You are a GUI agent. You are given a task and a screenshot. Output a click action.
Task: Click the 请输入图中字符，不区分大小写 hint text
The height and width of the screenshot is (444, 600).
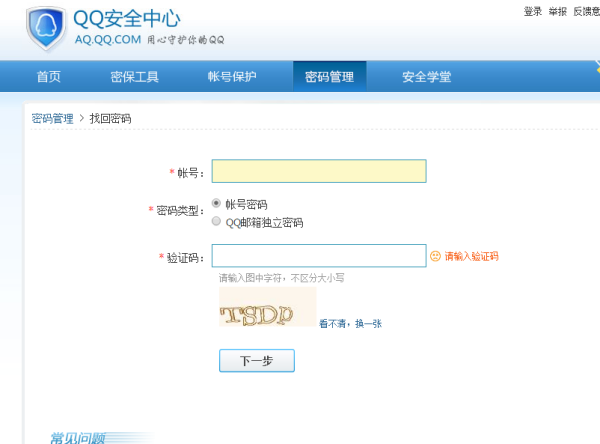(281, 278)
